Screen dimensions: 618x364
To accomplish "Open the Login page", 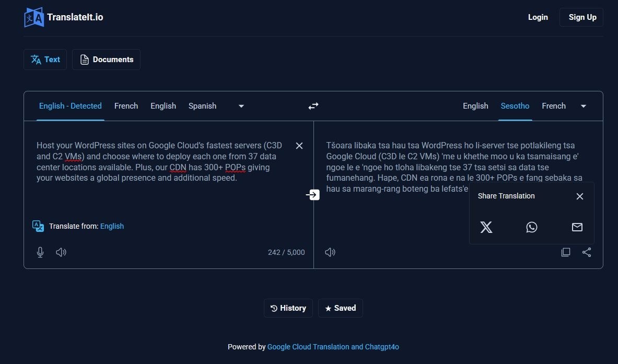I will [x=538, y=17].
